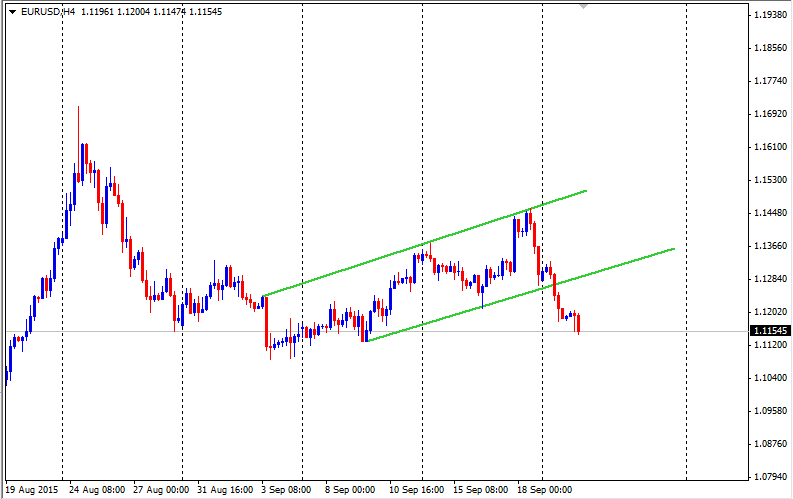The height and width of the screenshot is (499, 793).
Task: Click the 18 Sep 00:00 time label
Action: [545, 490]
